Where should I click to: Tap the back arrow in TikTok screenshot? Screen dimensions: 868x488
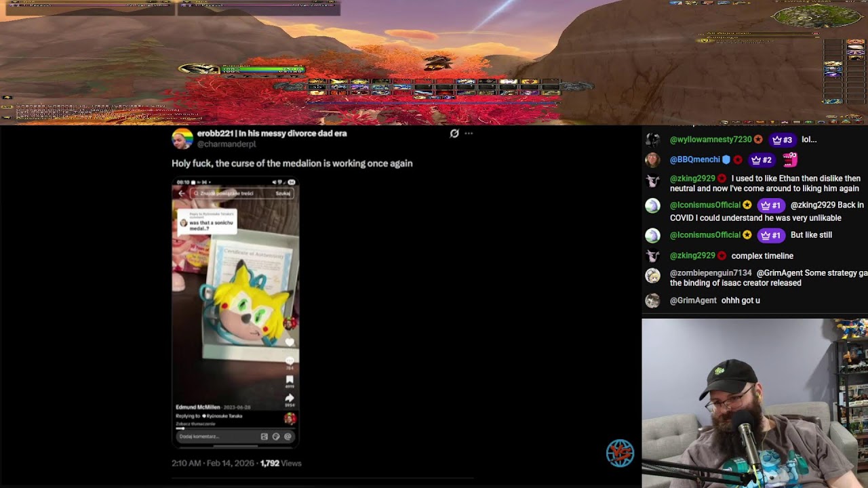tap(181, 193)
